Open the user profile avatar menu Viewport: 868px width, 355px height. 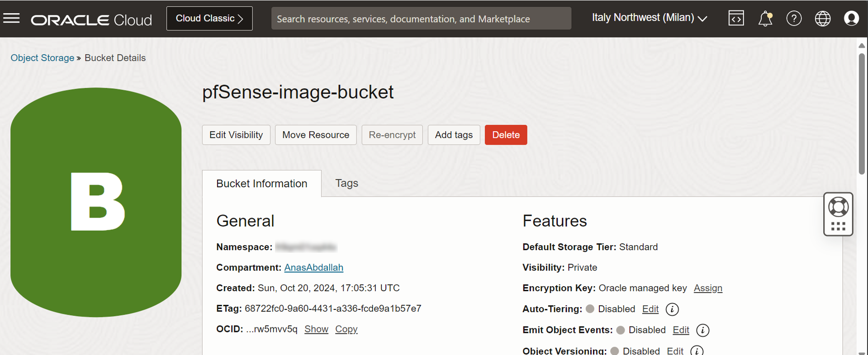[x=851, y=19]
